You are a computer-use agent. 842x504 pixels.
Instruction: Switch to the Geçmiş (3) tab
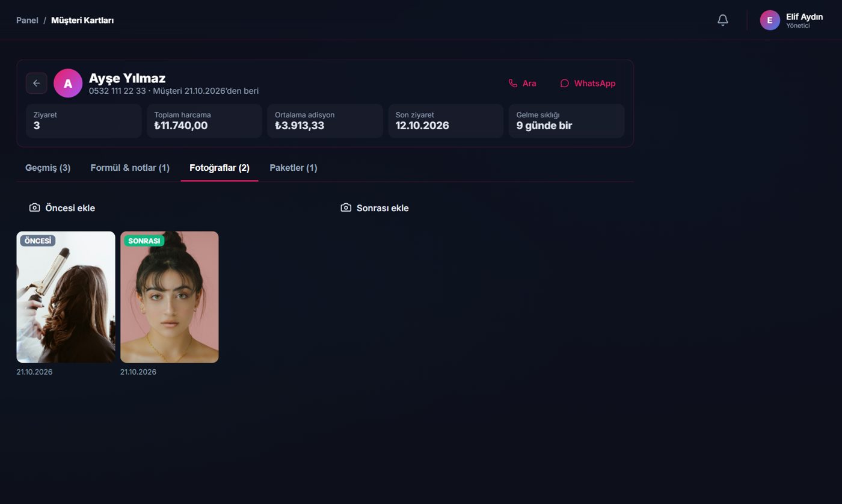(48, 168)
